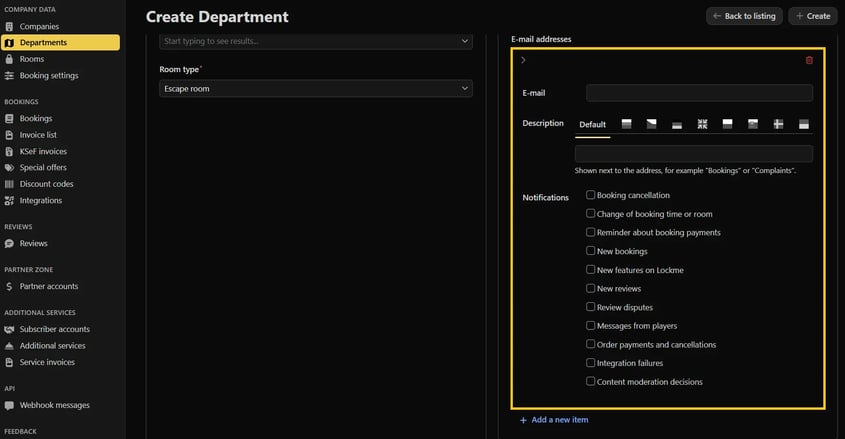Tick Order payments and cancellations
The width and height of the screenshot is (845, 439).
[x=591, y=344]
